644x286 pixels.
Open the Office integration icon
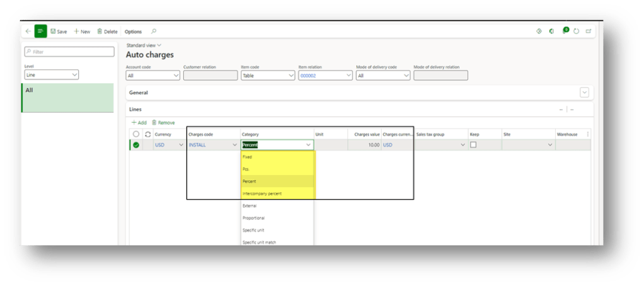(x=551, y=31)
